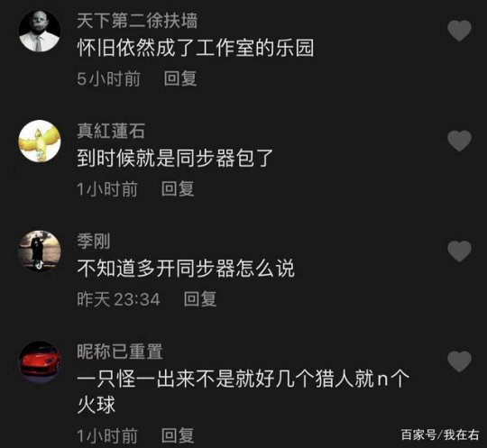Image resolution: width=487 pixels, height=448 pixels.
Task: Open 季刚's silhouette avatar
Action: tap(40, 251)
